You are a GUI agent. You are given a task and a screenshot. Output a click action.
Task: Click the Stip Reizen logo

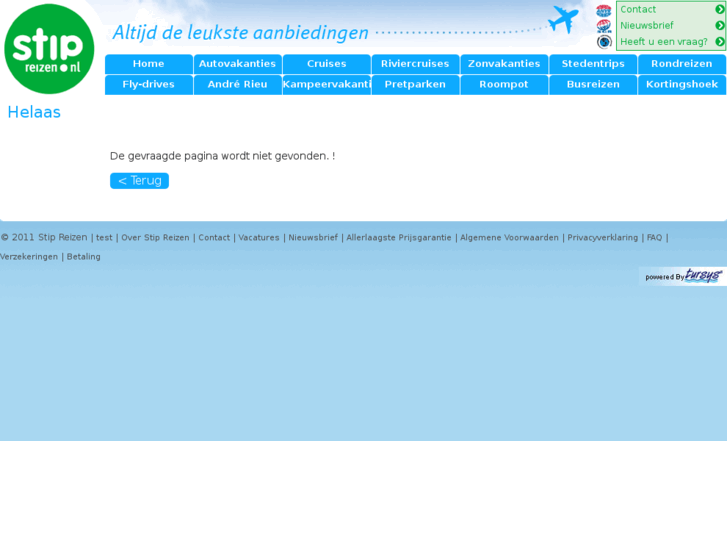pos(49,49)
